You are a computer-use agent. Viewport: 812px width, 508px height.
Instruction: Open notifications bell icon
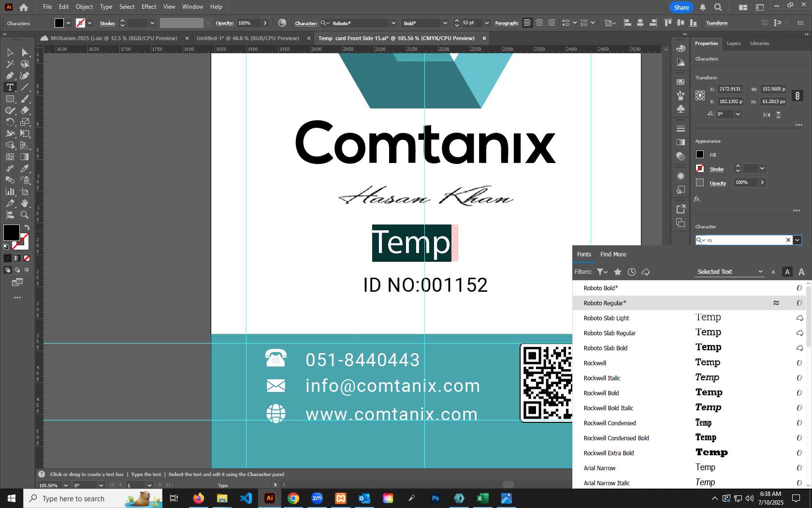703,7
